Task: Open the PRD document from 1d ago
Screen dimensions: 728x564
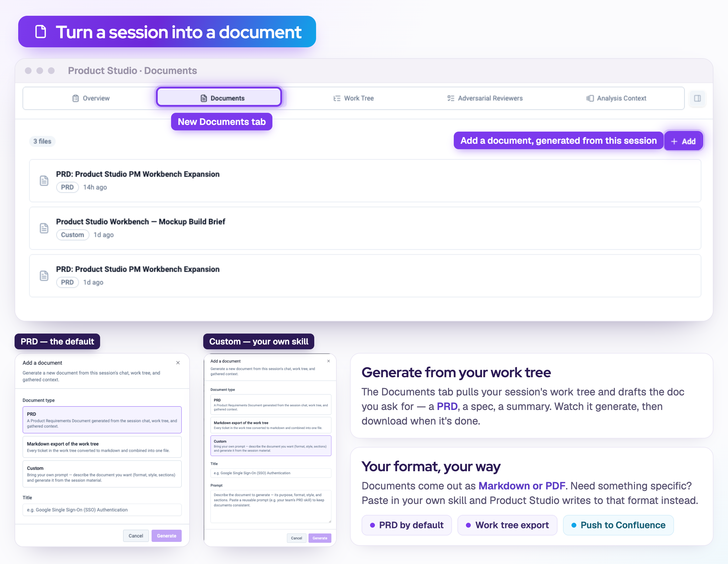Action: (x=365, y=276)
